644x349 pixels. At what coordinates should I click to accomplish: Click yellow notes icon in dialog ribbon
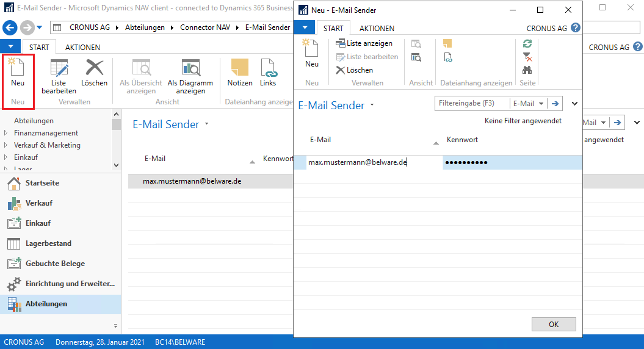[x=447, y=43]
